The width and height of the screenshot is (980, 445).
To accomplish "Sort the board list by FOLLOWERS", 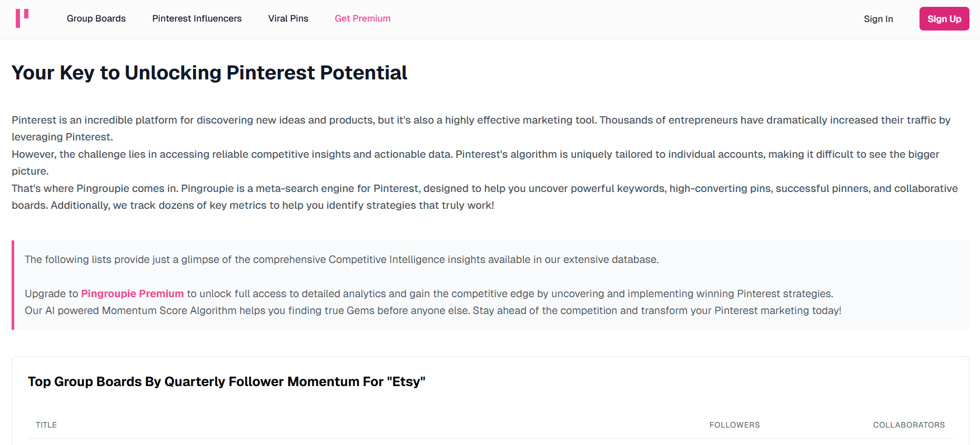I will [734, 424].
